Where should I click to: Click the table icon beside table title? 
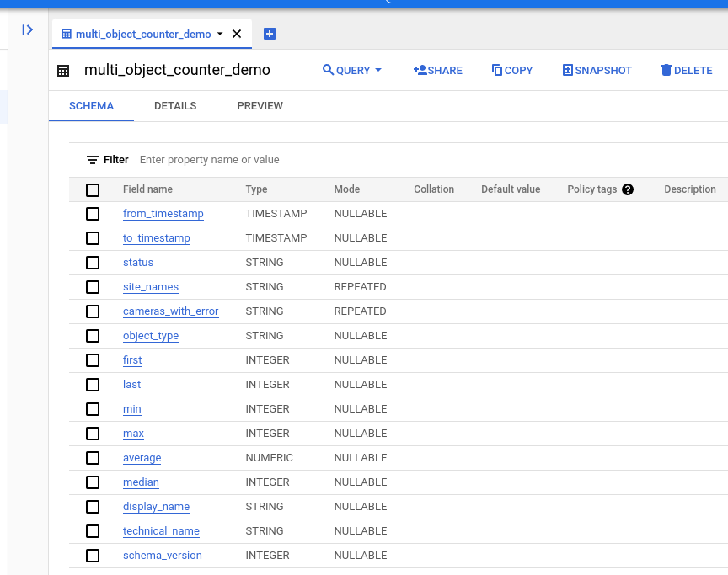[63, 71]
